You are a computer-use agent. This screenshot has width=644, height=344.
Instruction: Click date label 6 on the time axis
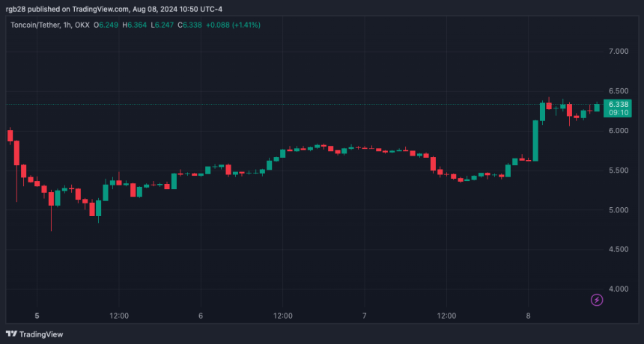[x=201, y=316]
